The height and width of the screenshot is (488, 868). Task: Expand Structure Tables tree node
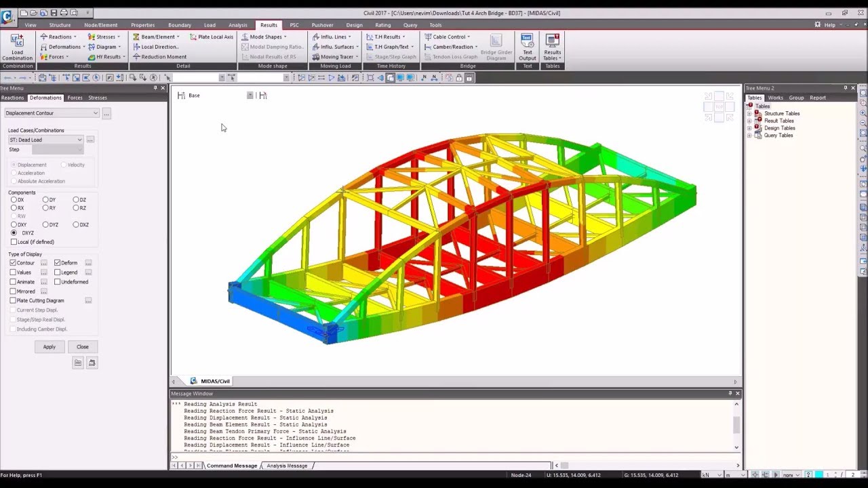749,114
